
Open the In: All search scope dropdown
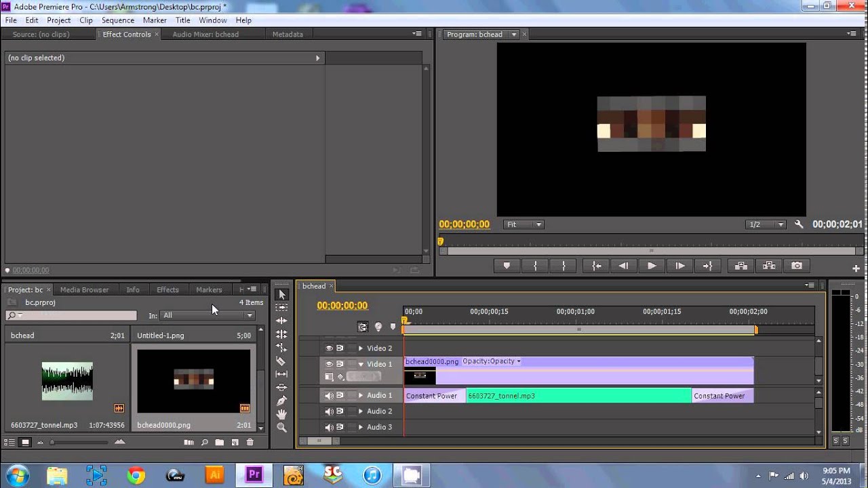pos(208,315)
